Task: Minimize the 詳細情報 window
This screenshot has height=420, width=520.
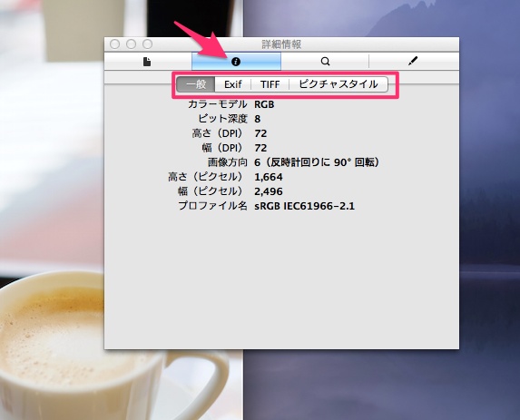Action: click(x=131, y=44)
